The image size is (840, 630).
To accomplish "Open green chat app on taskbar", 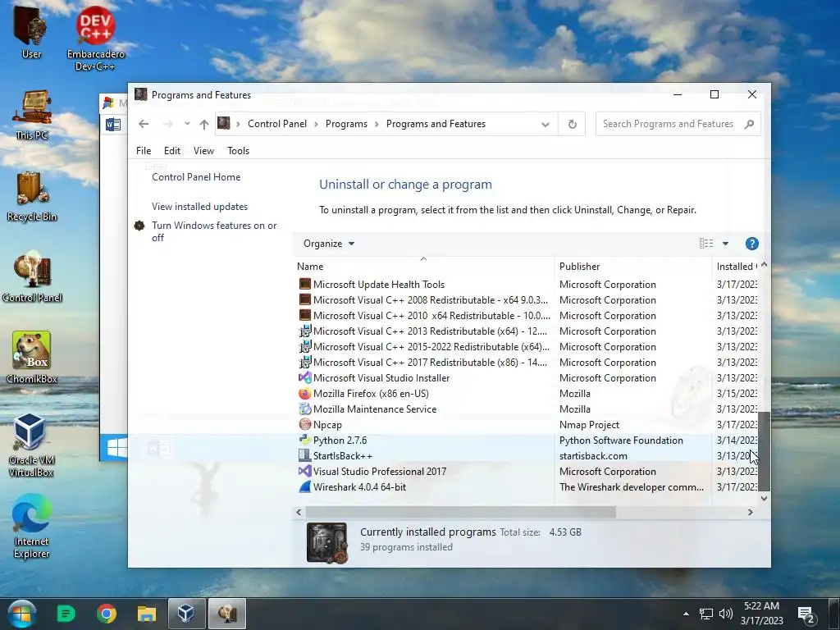I will tap(66, 614).
